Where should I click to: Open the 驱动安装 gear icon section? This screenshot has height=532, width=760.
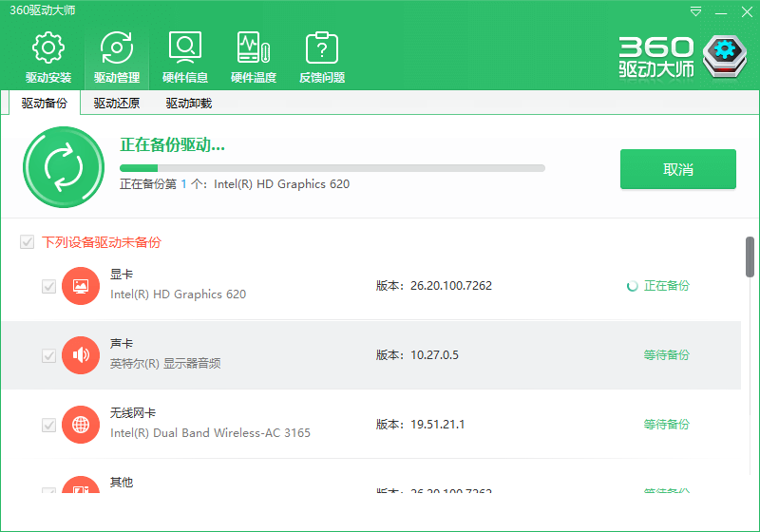[48, 57]
